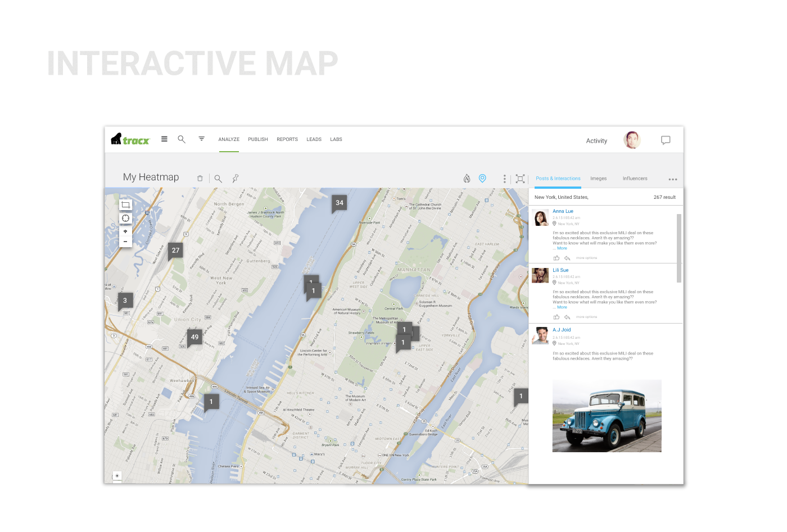Switch to heat (flame) view mode
787x532 pixels.
(x=467, y=178)
